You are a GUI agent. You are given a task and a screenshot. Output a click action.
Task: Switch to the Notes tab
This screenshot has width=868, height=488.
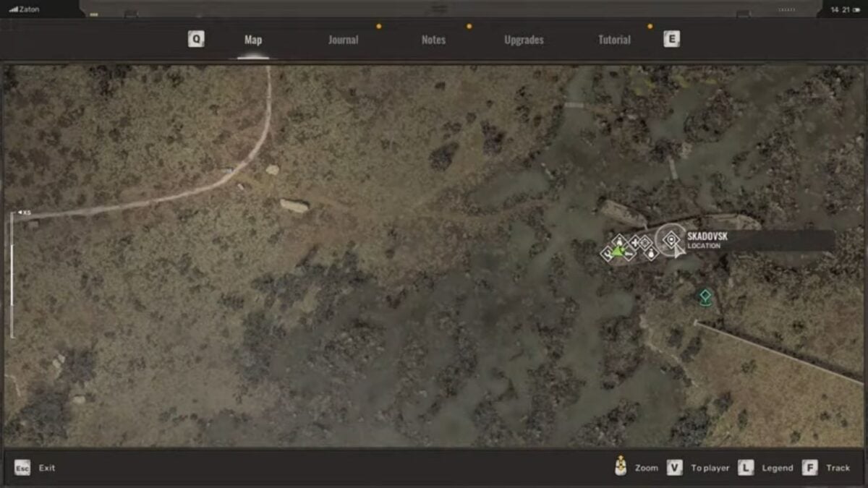(x=433, y=40)
